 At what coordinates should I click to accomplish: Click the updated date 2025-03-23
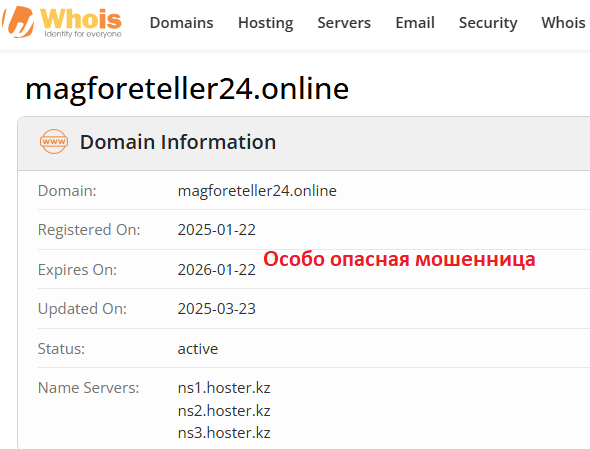tap(216, 309)
